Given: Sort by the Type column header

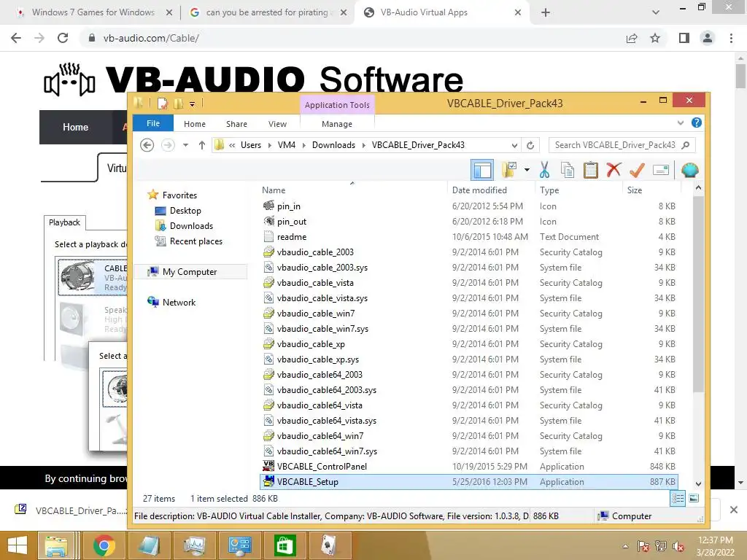Looking at the screenshot, I should click(549, 190).
